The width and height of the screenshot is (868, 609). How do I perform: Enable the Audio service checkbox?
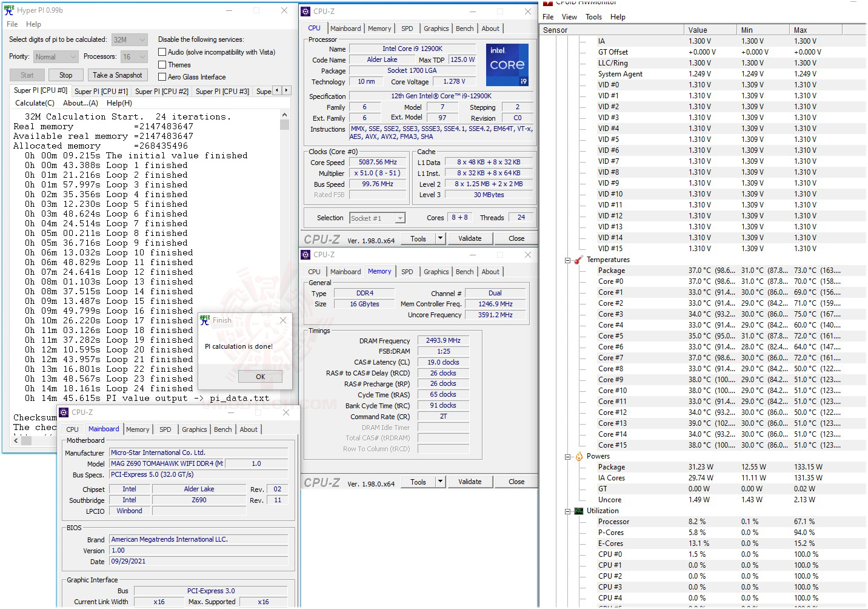(162, 52)
